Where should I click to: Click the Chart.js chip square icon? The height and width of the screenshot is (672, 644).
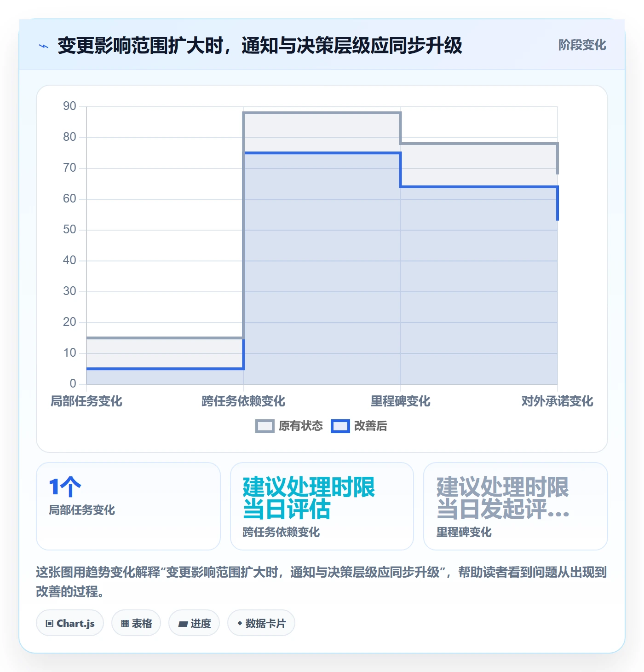(x=50, y=624)
